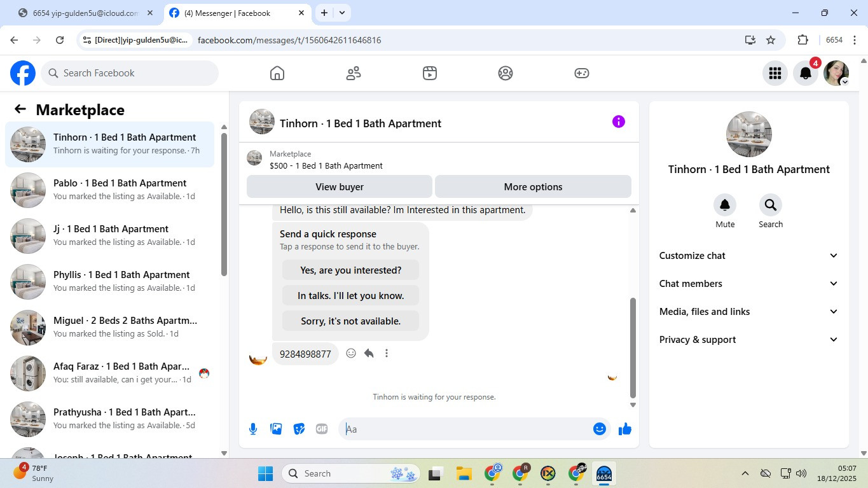Select the Messenger | Facebook tab
The width and height of the screenshot is (868, 488).
click(x=237, y=13)
